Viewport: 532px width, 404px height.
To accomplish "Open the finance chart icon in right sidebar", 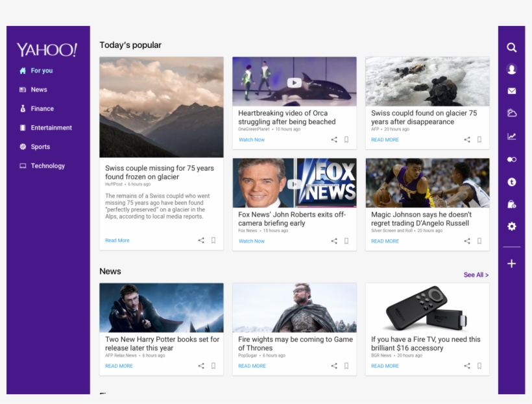I will click(x=512, y=136).
